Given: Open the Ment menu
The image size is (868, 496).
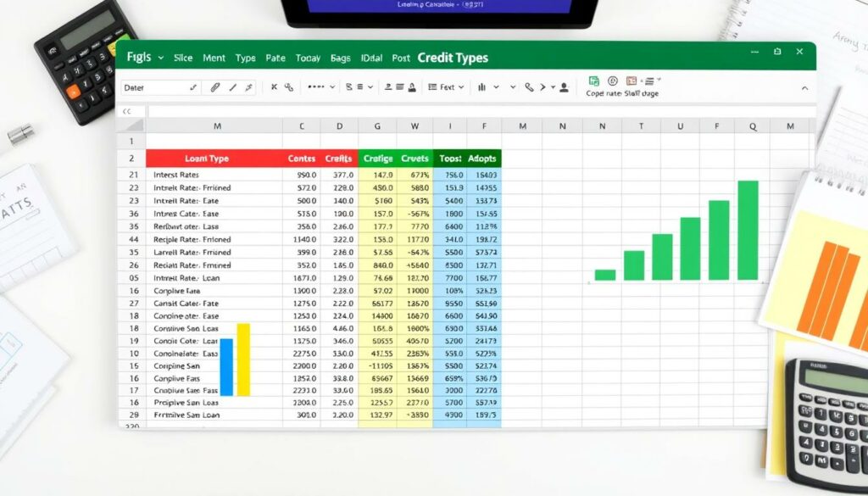Looking at the screenshot, I should (x=214, y=58).
